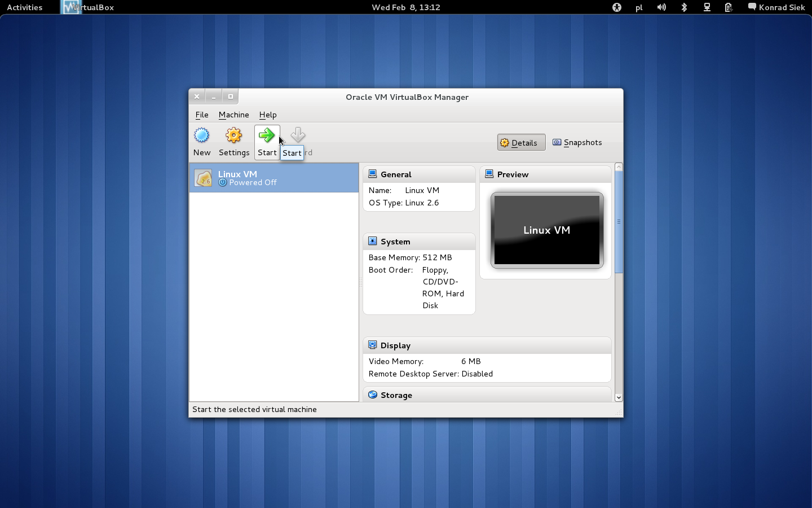The width and height of the screenshot is (812, 508).
Task: Click the VirtualBox app menu in top bar
Action: [88, 7]
